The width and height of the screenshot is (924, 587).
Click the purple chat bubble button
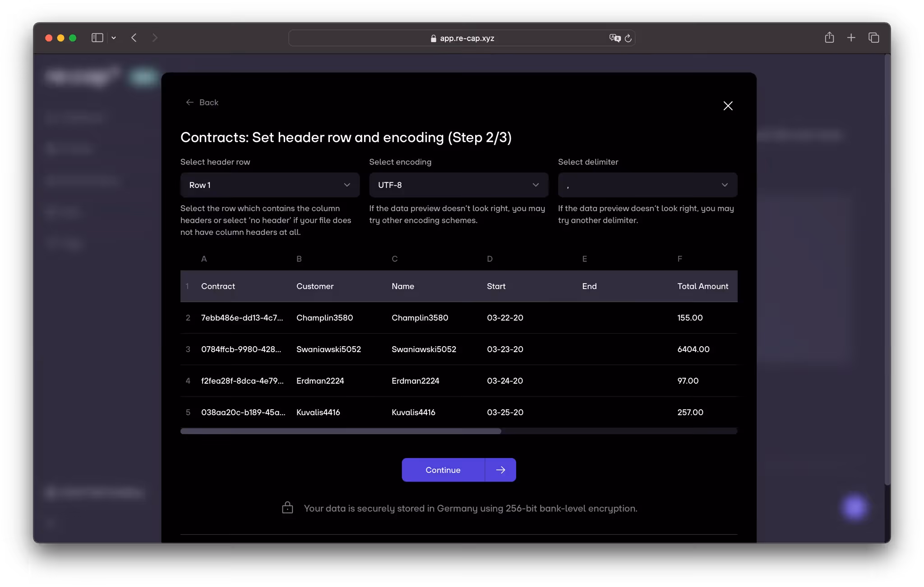(854, 508)
